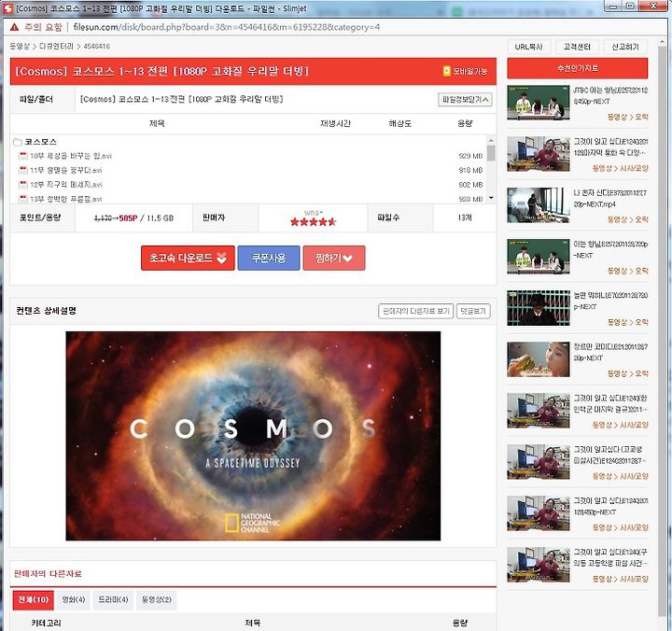Image resolution: width=672 pixels, height=631 pixels.
Task: Click the file list scrollbar up arrow
Action: tap(491, 141)
